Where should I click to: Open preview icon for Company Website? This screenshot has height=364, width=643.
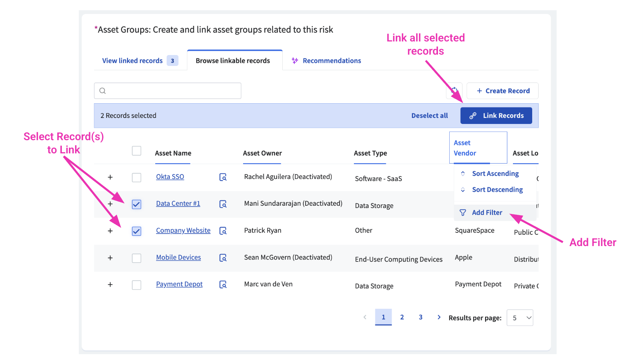pos(223,231)
